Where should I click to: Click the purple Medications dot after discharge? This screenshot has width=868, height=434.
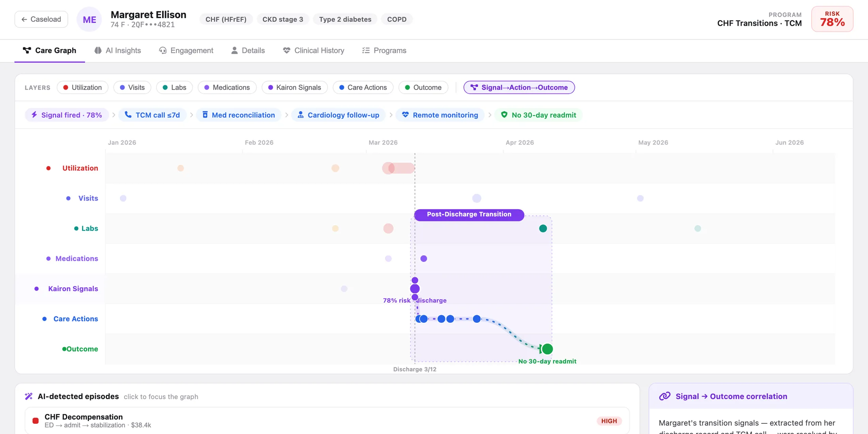click(424, 259)
